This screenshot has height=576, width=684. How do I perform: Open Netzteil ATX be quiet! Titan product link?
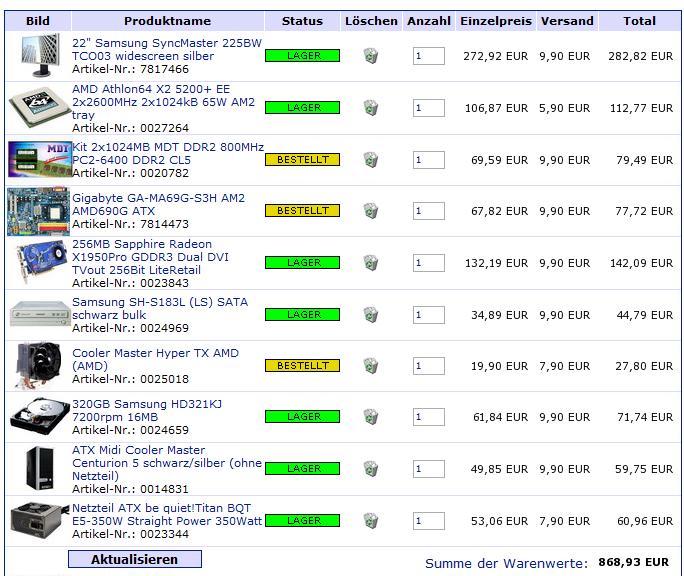[x=167, y=514]
